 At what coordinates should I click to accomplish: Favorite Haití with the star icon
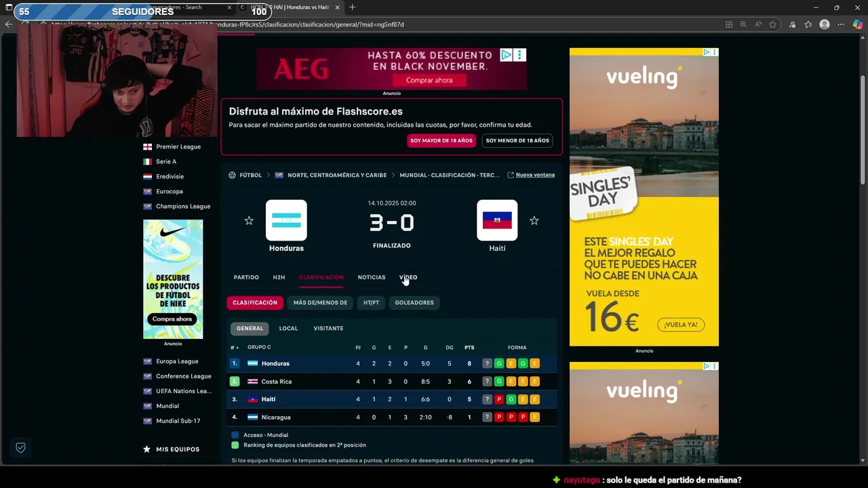coord(534,220)
